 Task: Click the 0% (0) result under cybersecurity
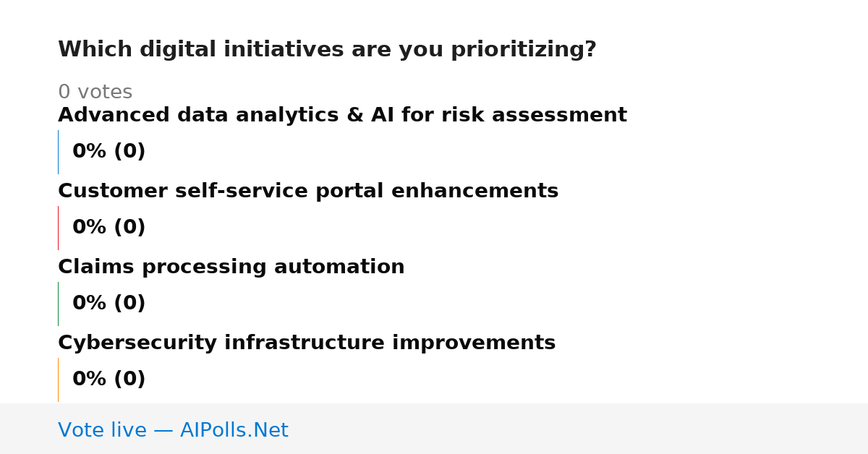tap(109, 380)
